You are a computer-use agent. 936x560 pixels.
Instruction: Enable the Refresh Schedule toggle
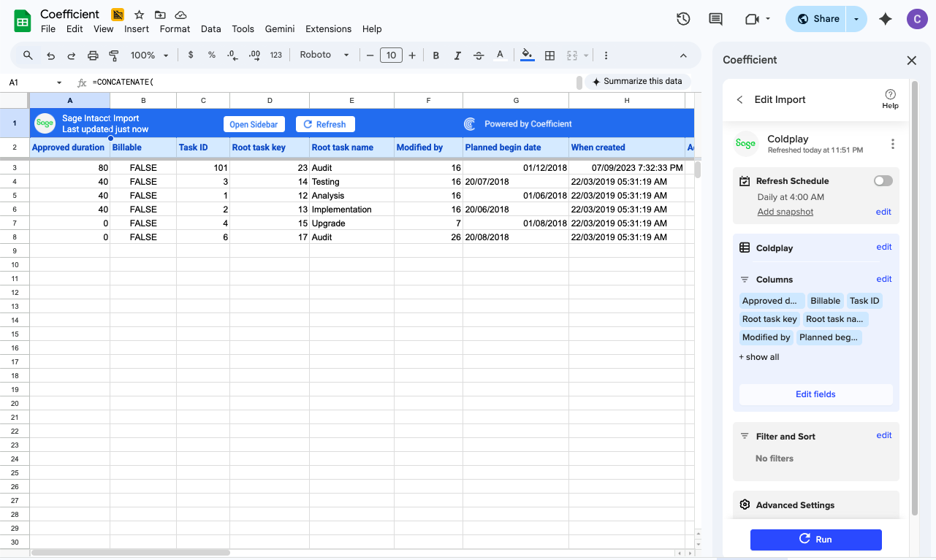(x=883, y=181)
